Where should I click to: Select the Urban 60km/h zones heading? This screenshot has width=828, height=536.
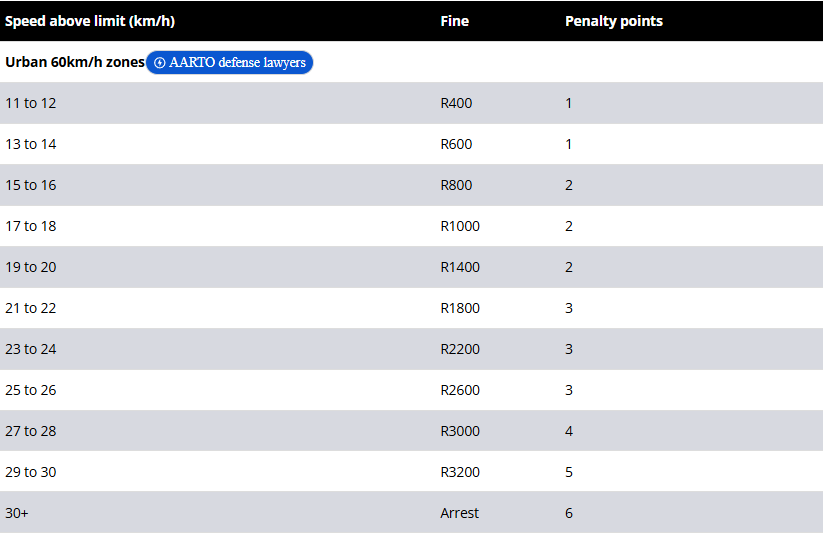75,62
